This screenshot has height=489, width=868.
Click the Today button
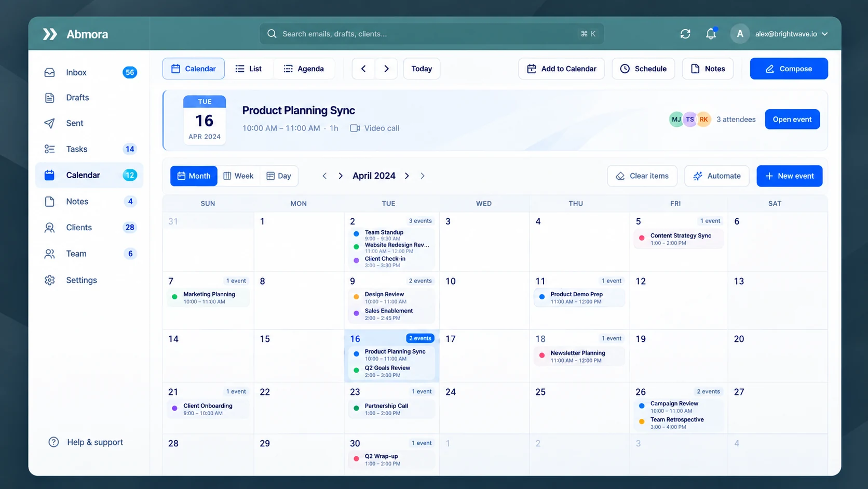pos(422,69)
